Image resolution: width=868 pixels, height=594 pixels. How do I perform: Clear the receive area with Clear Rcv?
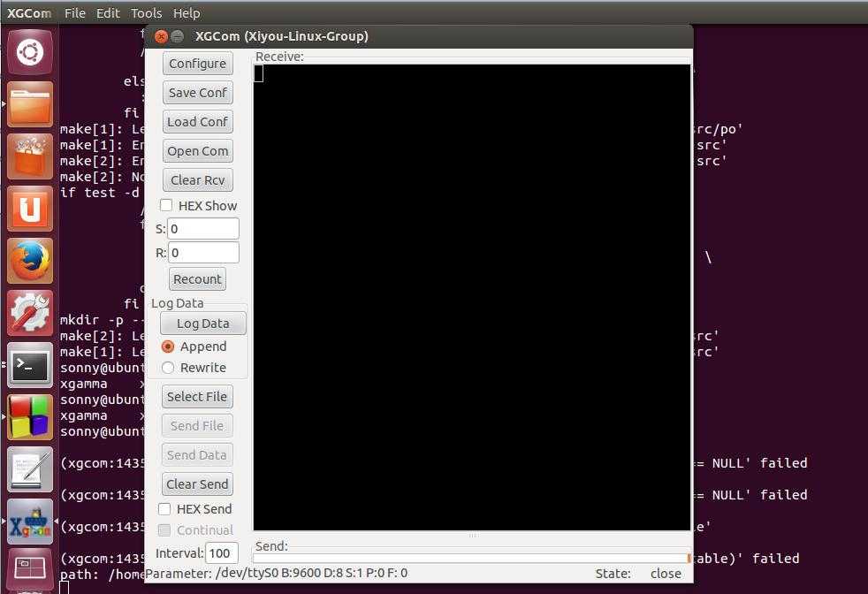[198, 180]
